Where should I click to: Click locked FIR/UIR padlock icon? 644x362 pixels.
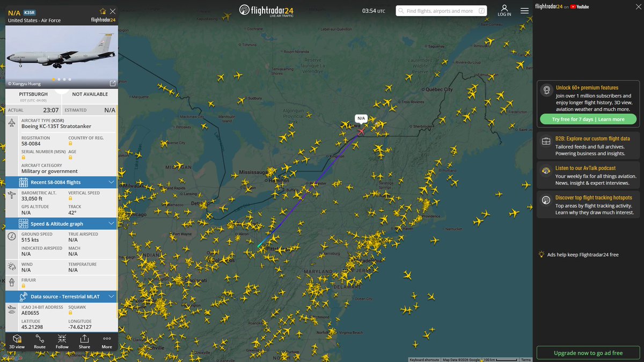[x=24, y=286]
